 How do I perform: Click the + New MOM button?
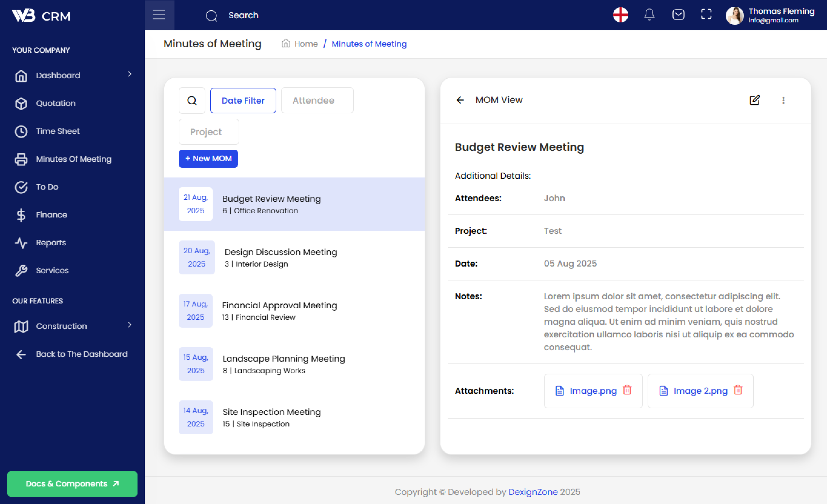[x=208, y=158]
